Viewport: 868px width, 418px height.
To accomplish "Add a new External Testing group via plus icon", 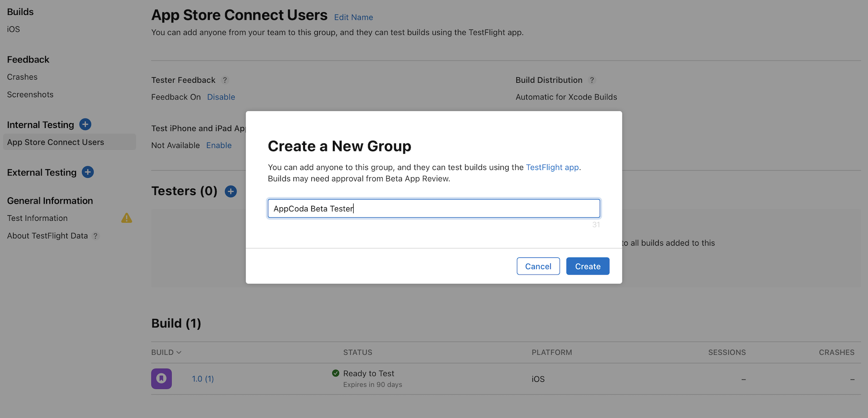I will point(88,172).
